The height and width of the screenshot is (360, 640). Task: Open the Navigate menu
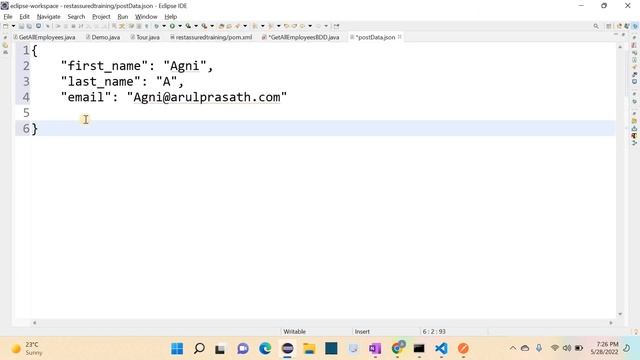point(49,17)
